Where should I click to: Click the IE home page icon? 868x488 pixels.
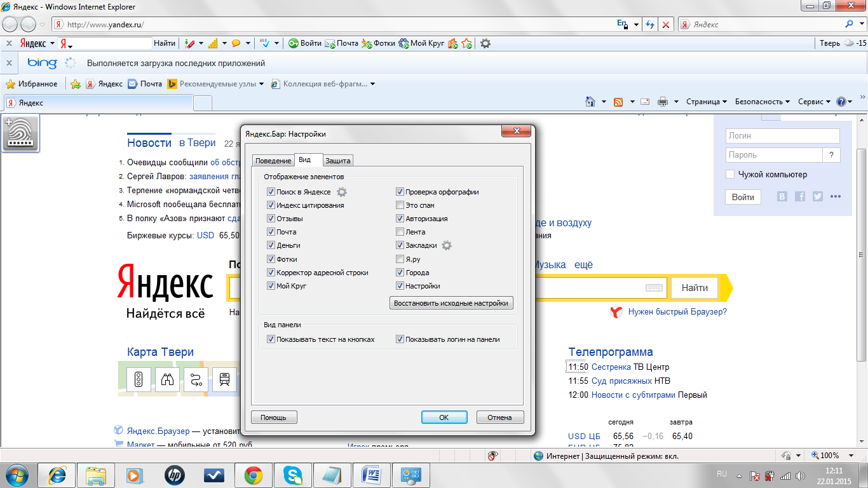coord(590,102)
